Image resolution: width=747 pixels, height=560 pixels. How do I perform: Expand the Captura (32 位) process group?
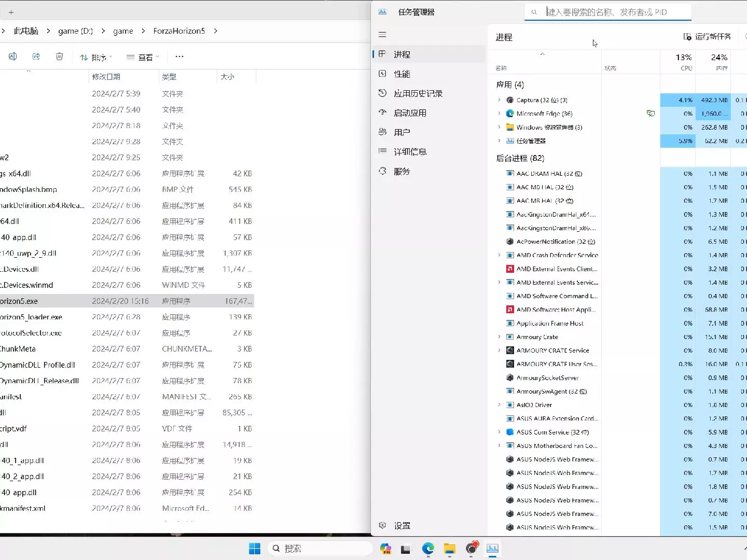[x=499, y=100]
